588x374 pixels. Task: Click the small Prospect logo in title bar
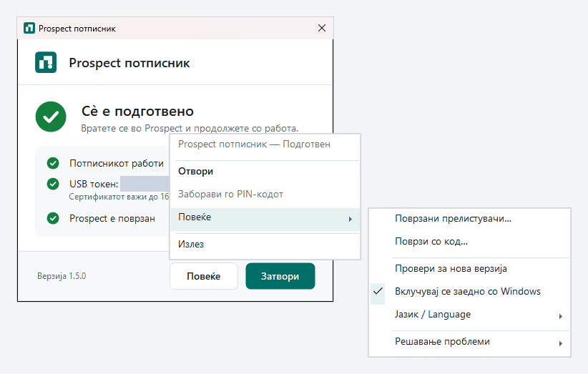tap(29, 28)
